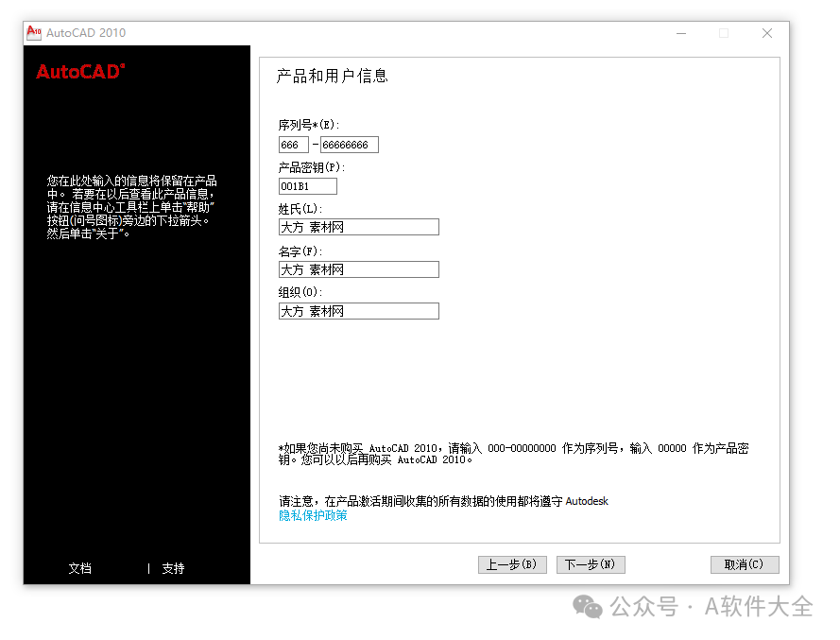Click the 下一步(N) next button
Viewport: 840px width, 640px height.
591,564
